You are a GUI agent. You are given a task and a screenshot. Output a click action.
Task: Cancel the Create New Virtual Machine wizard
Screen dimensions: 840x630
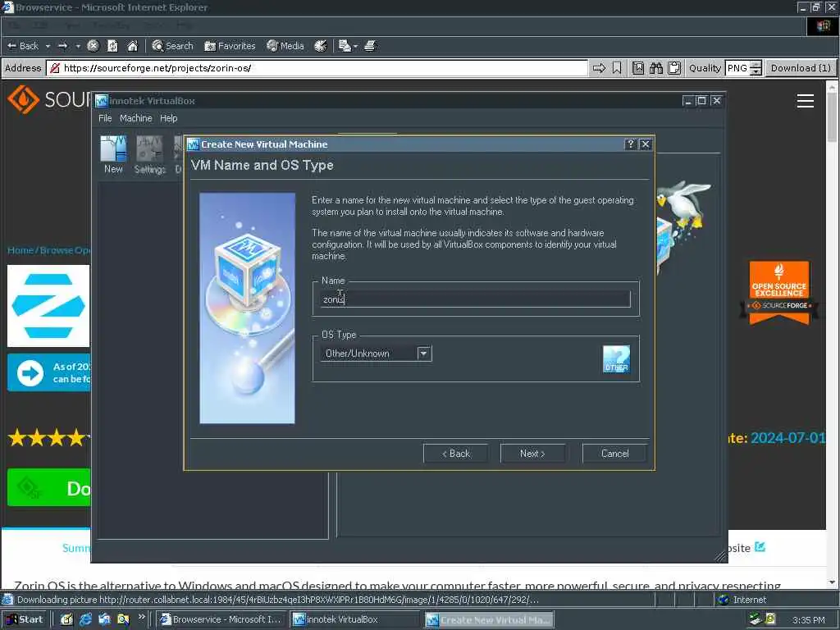(x=614, y=453)
